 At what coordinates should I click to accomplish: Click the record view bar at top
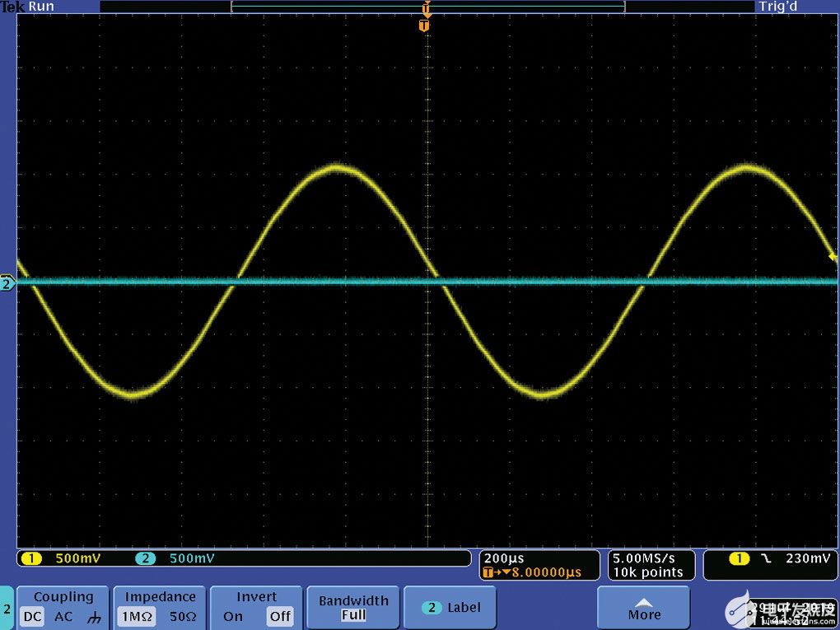coord(427,7)
